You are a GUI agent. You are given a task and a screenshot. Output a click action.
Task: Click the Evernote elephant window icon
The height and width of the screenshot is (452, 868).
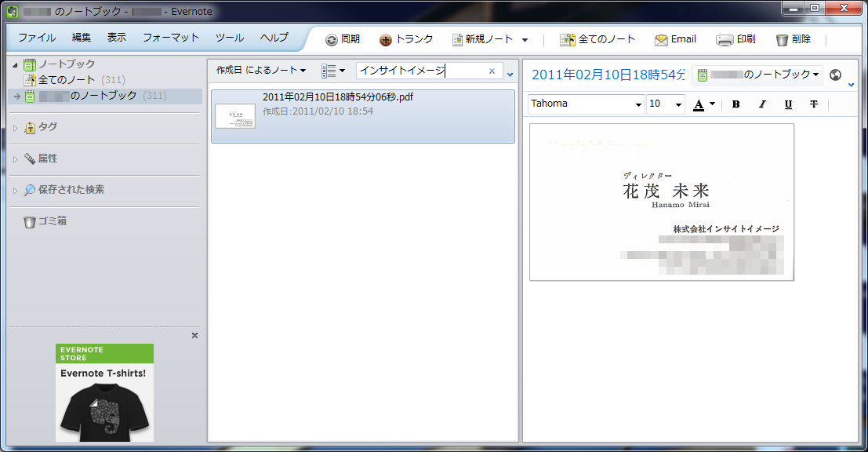(13, 11)
